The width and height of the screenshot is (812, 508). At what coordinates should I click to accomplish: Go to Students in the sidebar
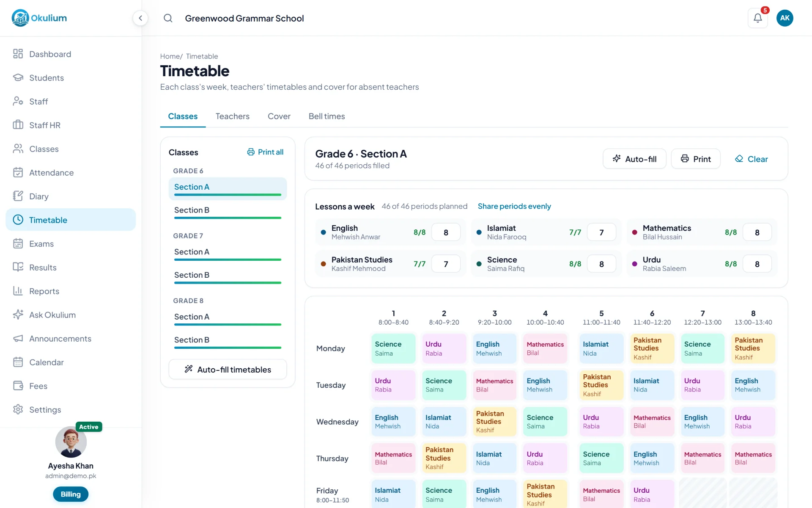[71, 78]
